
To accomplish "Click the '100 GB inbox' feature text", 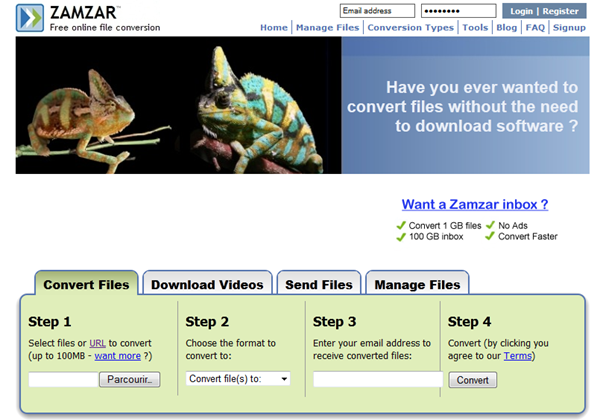I will tap(436, 237).
